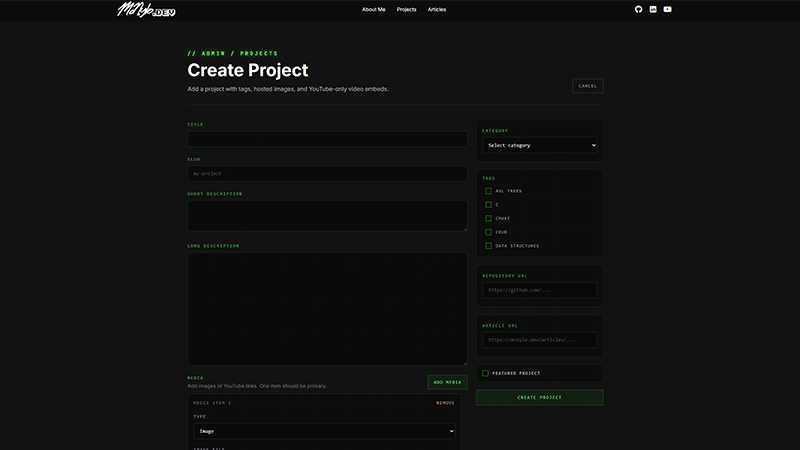Toggle the CMake tag checkbox
The width and height of the screenshot is (800, 450).
click(x=488, y=218)
